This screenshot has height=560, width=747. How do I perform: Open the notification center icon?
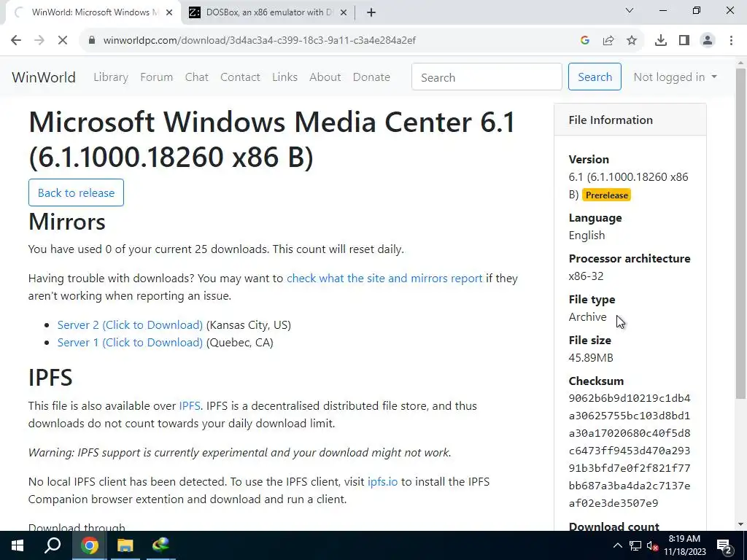tap(724, 545)
